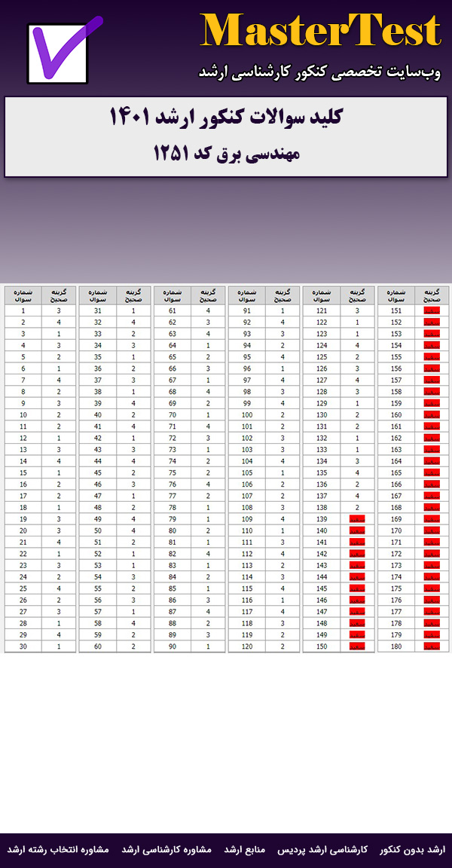452x868 pixels.
Task: Click the question number 120 cell
Action: 246,646
